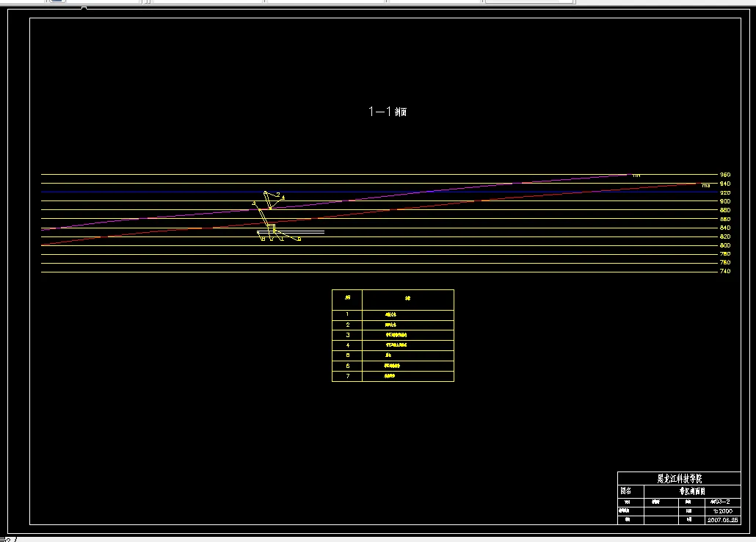The width and height of the screenshot is (756, 542).
Task: Click callout number 2 in the section drawing
Action: 278,195
